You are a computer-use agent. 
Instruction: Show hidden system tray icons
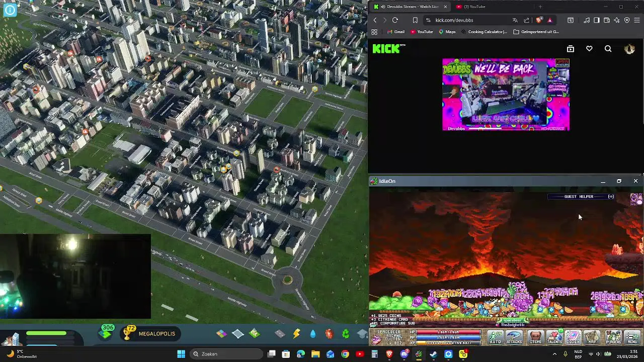[x=554, y=354]
